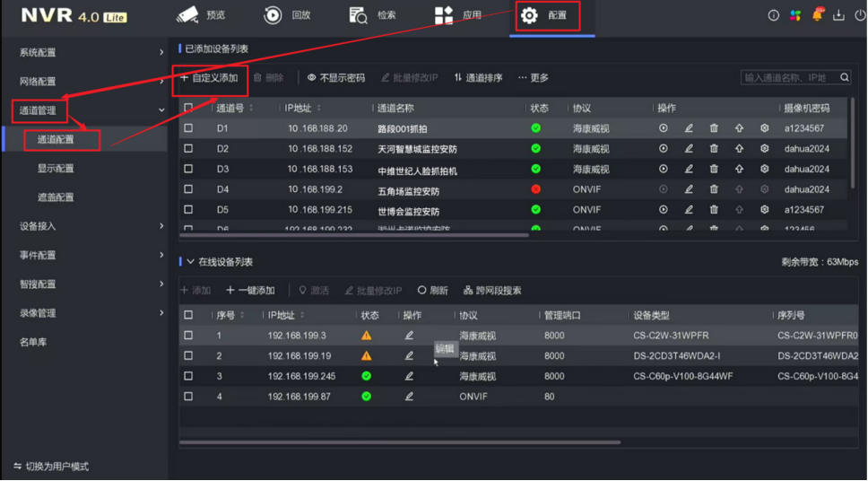
Task: Open the 显示配置 sidebar item
Action: coord(56,169)
